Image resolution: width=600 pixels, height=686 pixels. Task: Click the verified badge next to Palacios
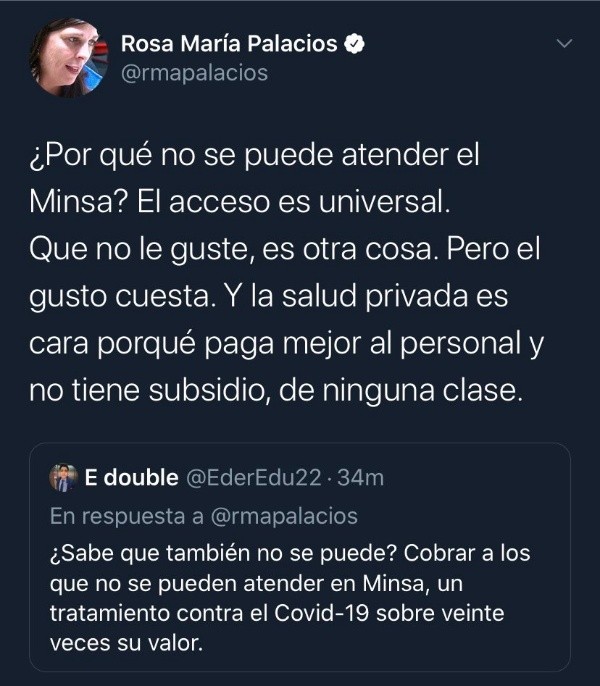point(354,44)
